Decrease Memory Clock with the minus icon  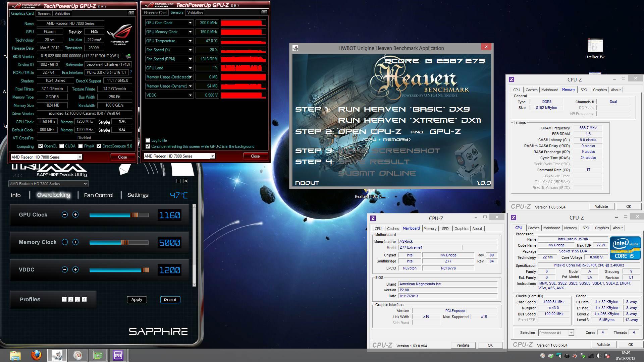point(65,242)
